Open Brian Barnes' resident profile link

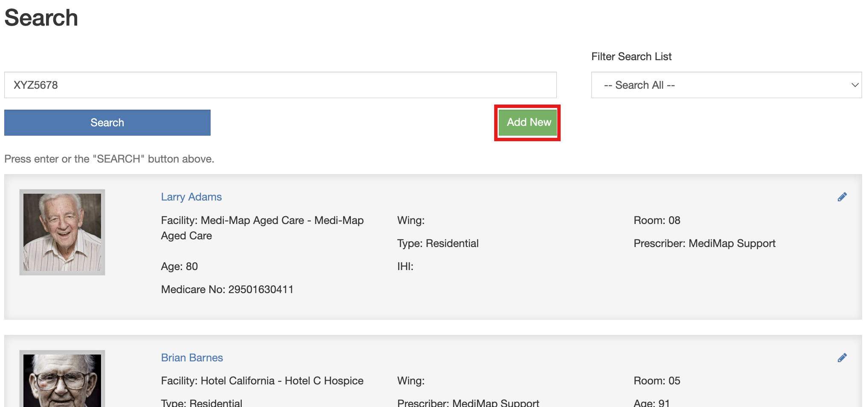click(x=192, y=358)
